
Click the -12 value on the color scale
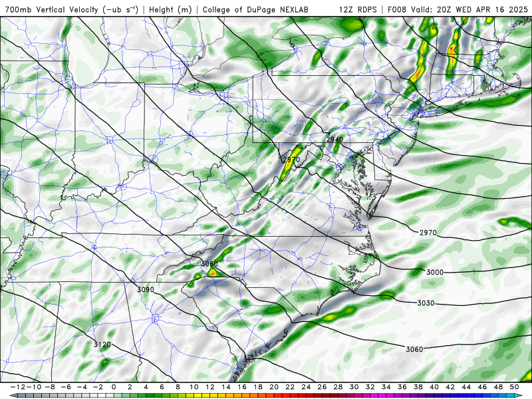(17, 387)
